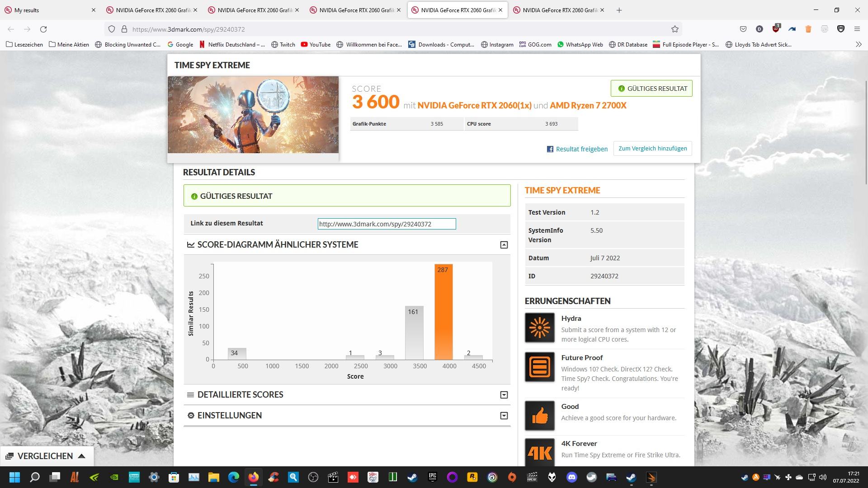
Task: Click the grey 161 histogram bar
Action: pyautogui.click(x=414, y=333)
